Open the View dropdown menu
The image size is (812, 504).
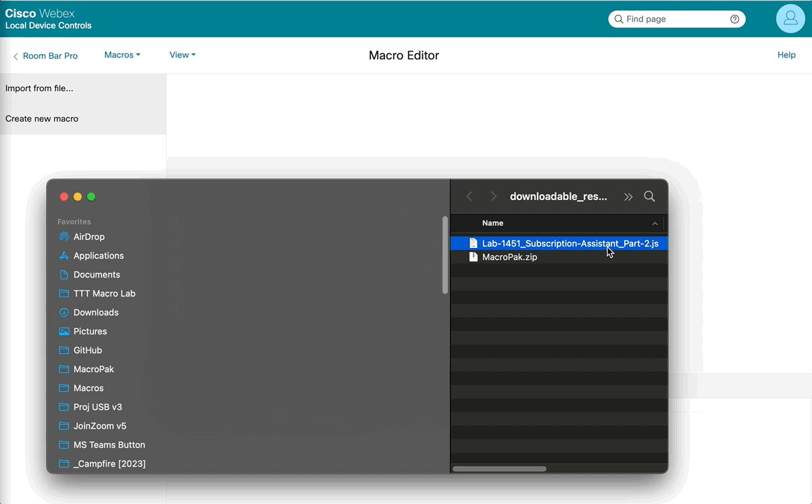(x=182, y=55)
